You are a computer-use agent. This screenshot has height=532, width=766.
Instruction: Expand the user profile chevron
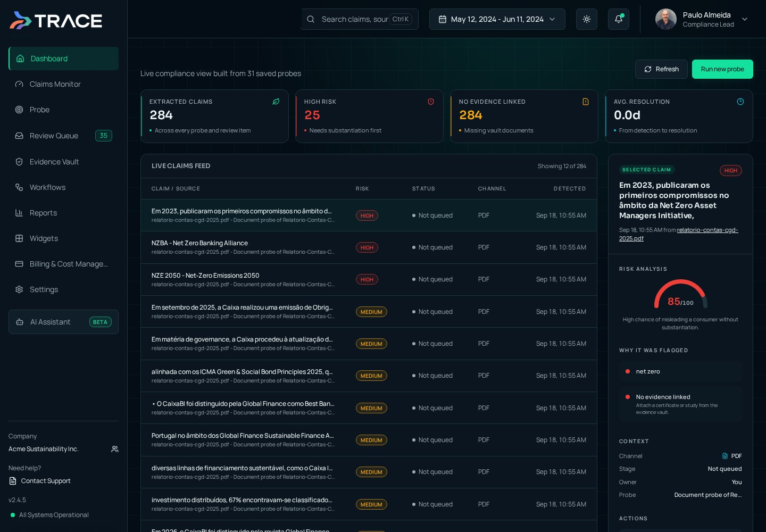pos(745,19)
